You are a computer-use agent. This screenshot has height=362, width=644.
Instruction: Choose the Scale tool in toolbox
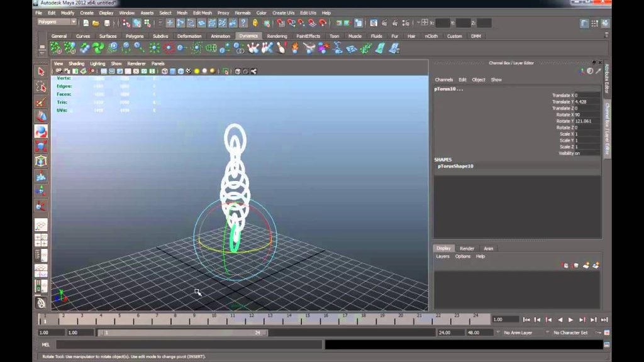[x=41, y=146]
